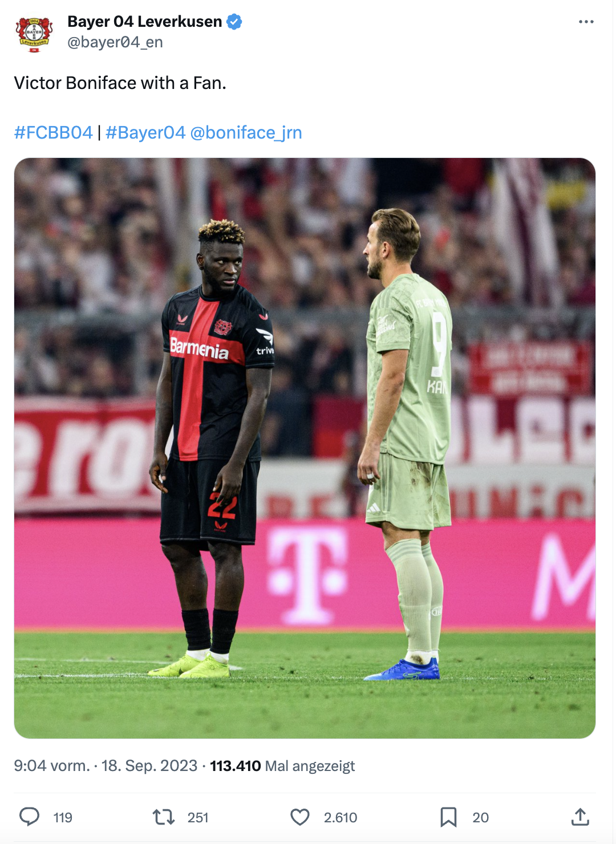
Task: Open the match photo in the tweet
Action: [305, 448]
